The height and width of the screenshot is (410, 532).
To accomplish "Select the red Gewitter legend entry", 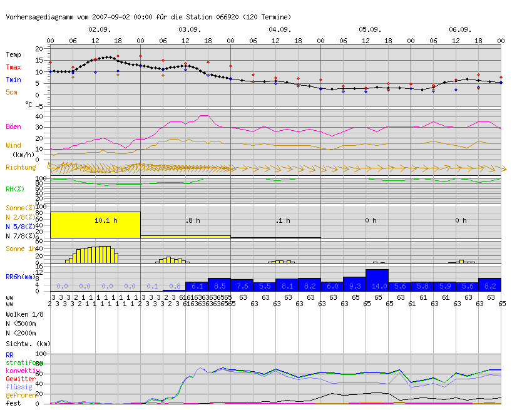I will tap(20, 379).
